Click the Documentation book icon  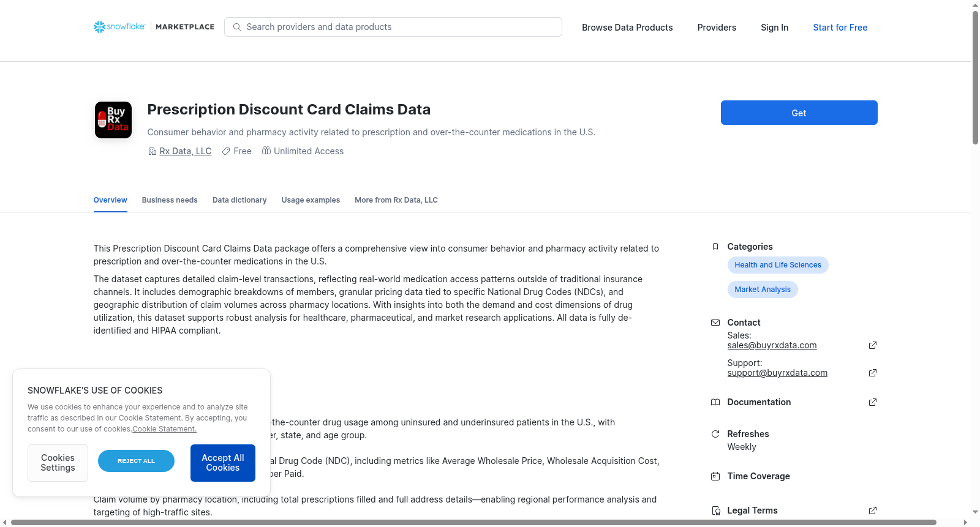[715, 402]
